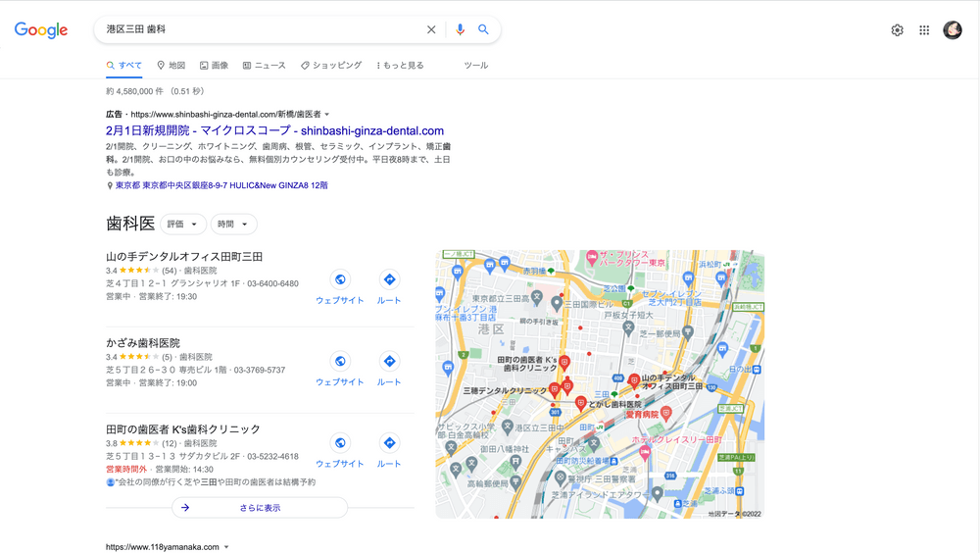Open the もっと見る more menu
This screenshot has width=980, height=553.
(400, 66)
